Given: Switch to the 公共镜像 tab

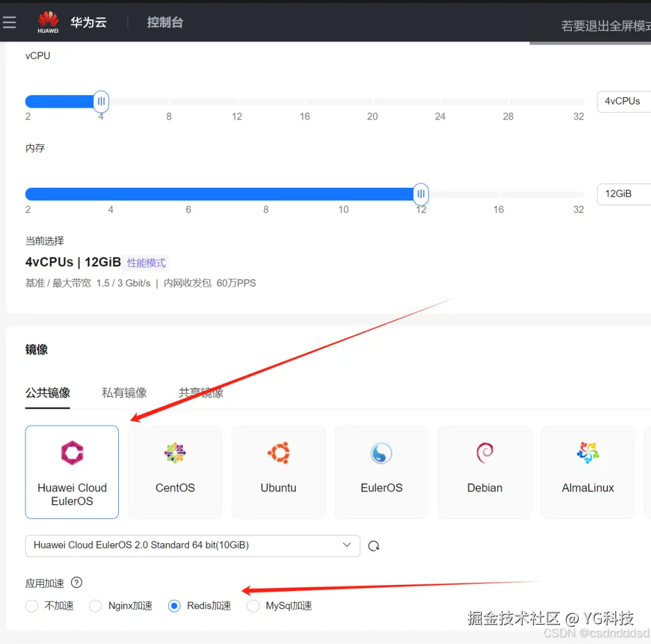Looking at the screenshot, I should pos(48,393).
